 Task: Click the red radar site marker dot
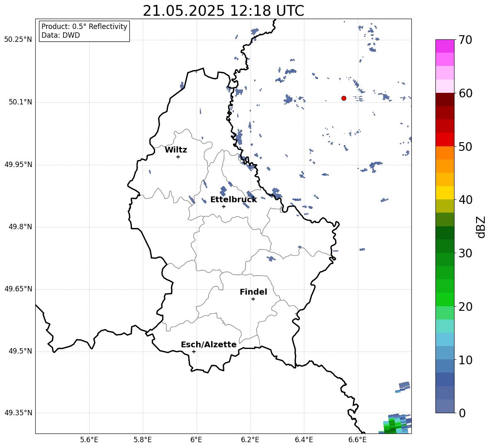(x=344, y=98)
